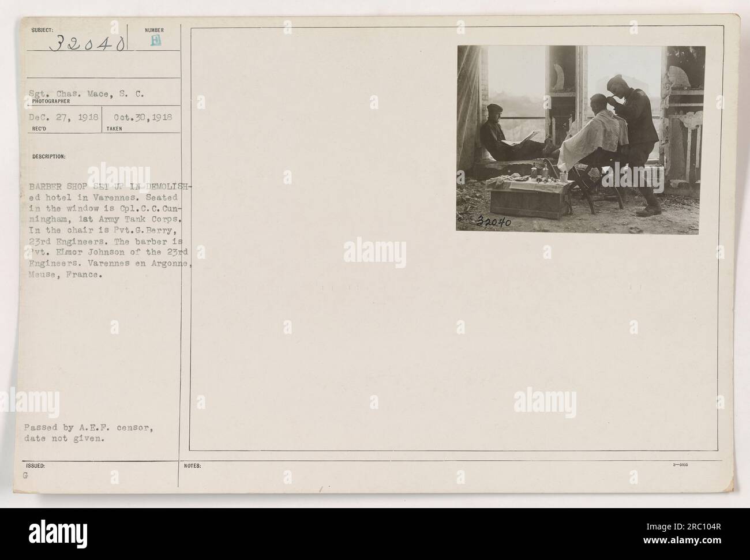Image resolution: width=750 pixels, height=560 pixels.
Task: Click the 'NUMBER' label at top
Action: (x=154, y=30)
